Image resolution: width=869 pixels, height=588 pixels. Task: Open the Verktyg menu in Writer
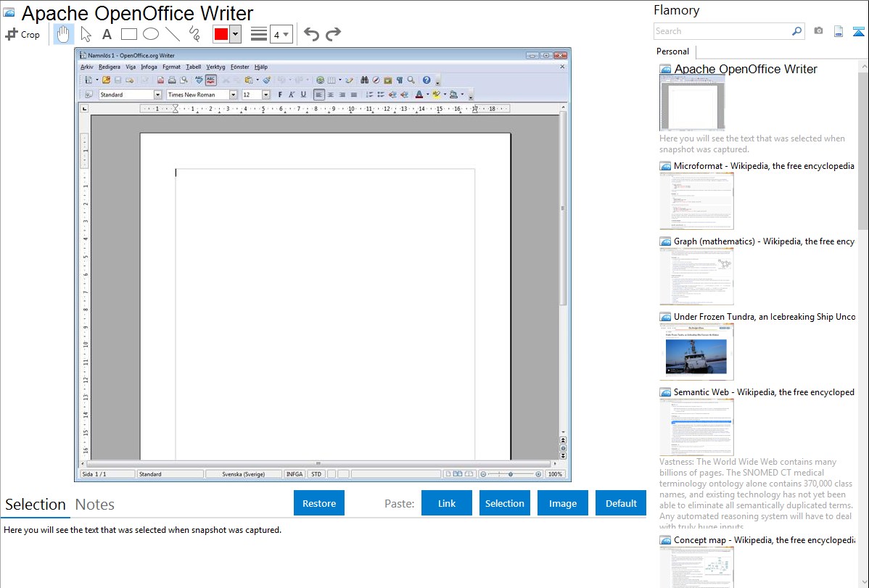point(215,67)
